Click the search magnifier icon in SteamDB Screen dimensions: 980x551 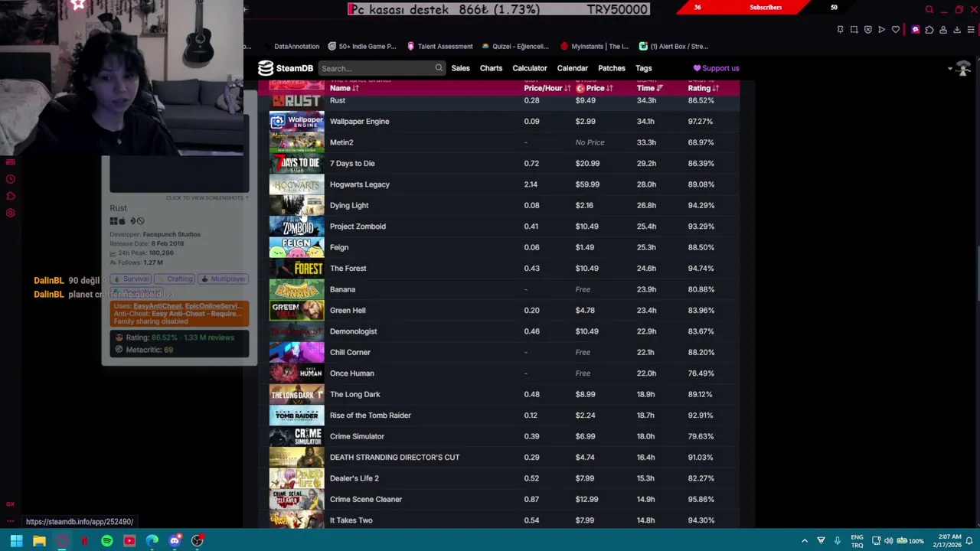pos(439,68)
